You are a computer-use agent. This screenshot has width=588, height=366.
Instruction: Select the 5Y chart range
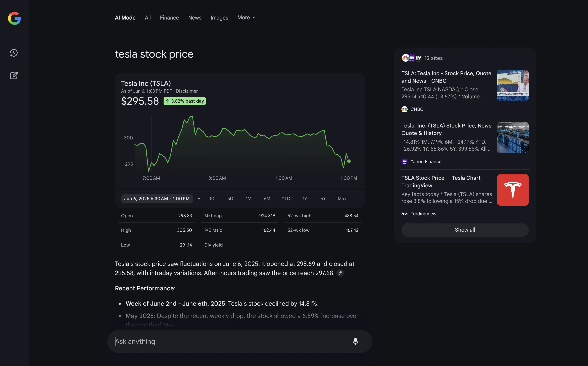click(323, 199)
